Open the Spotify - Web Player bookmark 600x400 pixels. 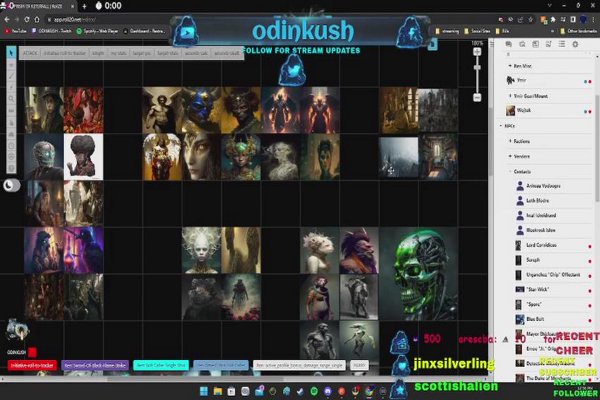pos(97,31)
